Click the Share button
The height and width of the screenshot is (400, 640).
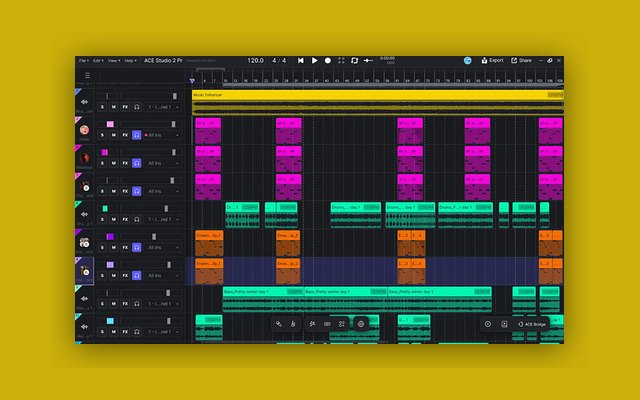521,60
